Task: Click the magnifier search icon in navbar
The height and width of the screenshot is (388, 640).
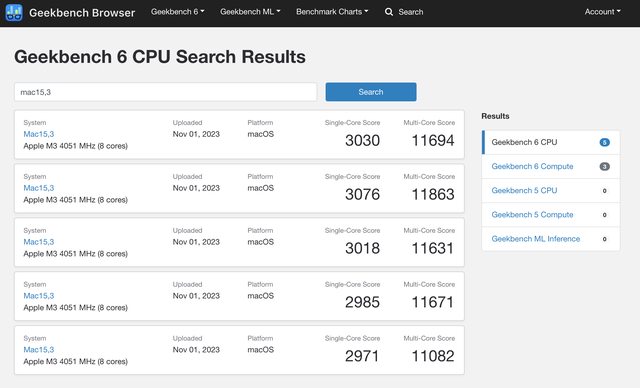Action: coord(389,12)
